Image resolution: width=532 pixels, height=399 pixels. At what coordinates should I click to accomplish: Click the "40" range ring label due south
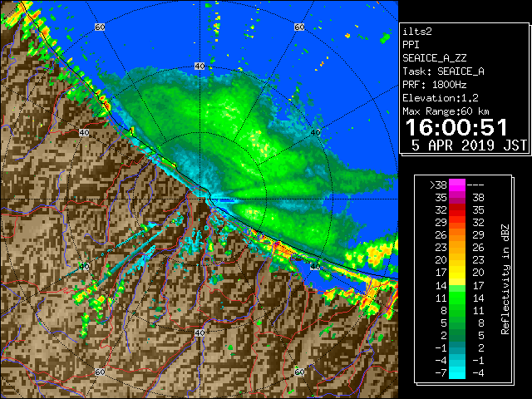pos(199,332)
